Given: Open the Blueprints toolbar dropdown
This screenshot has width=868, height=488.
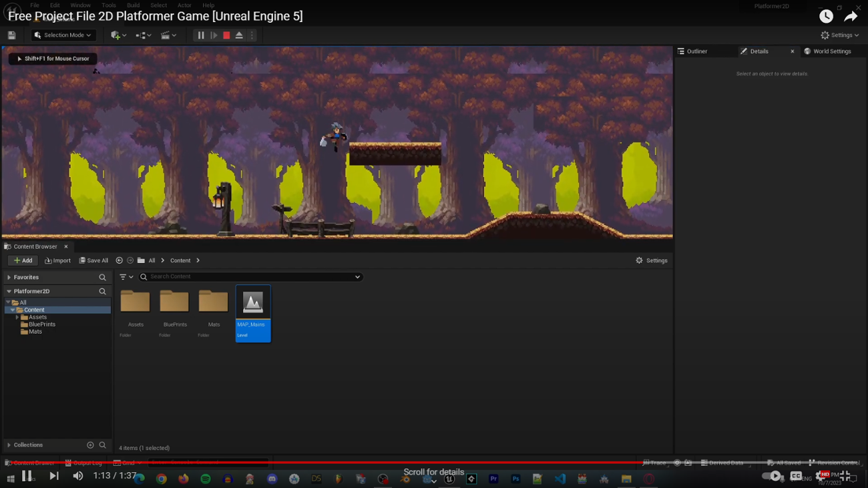Looking at the screenshot, I should point(143,35).
